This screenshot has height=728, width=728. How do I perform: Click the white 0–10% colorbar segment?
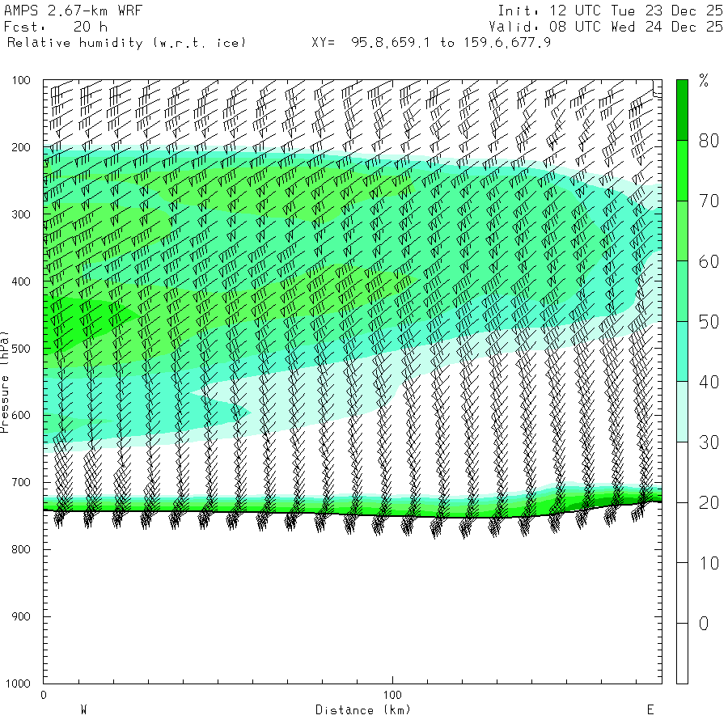click(x=682, y=593)
